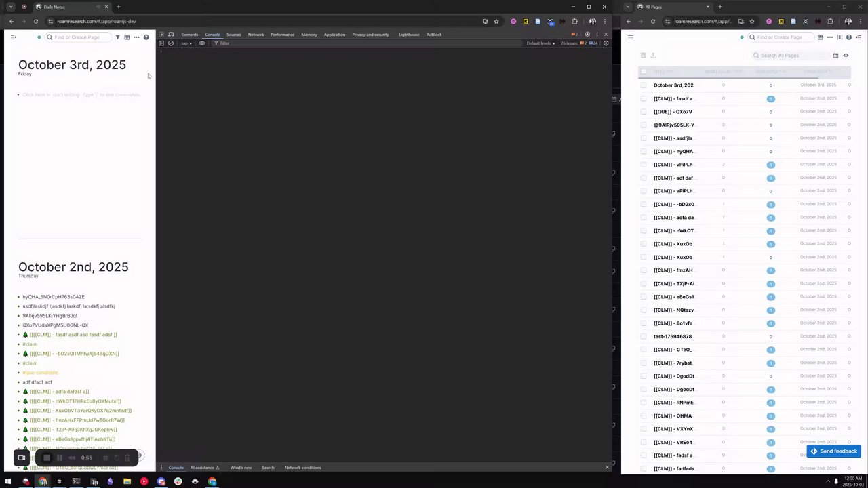Click the help question mark icon in Daily Notes window
Viewport: 868px width, 488px height.
click(x=146, y=37)
